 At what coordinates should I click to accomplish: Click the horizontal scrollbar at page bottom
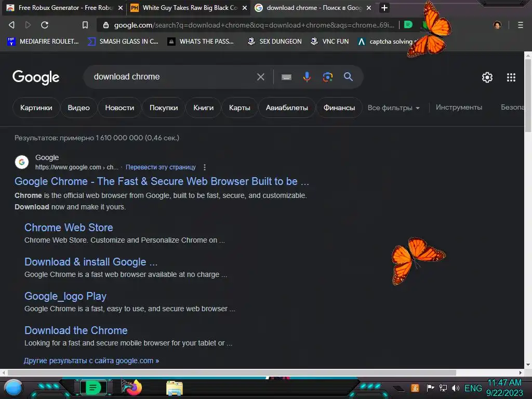(x=232, y=373)
